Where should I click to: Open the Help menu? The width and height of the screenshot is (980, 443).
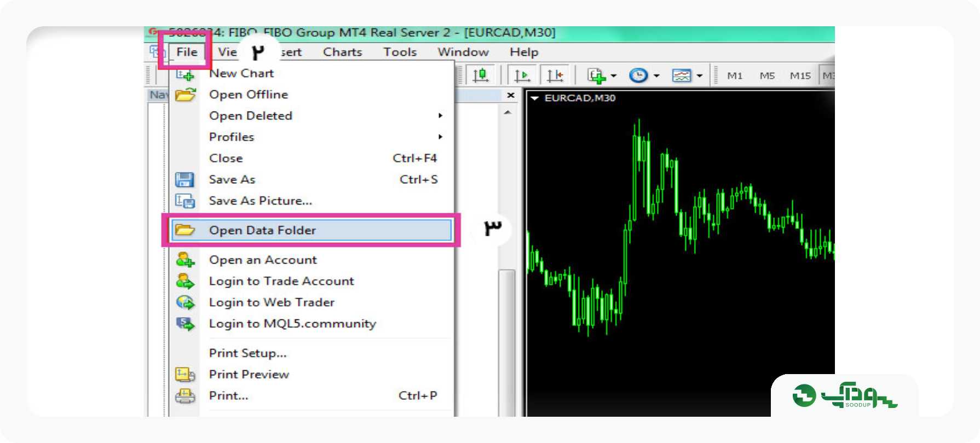pyautogui.click(x=524, y=52)
